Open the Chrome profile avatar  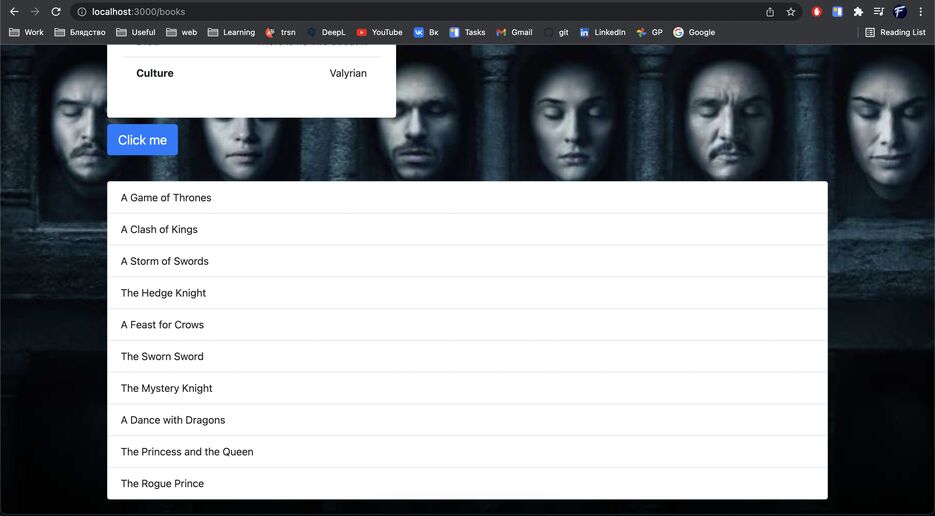[x=900, y=12]
